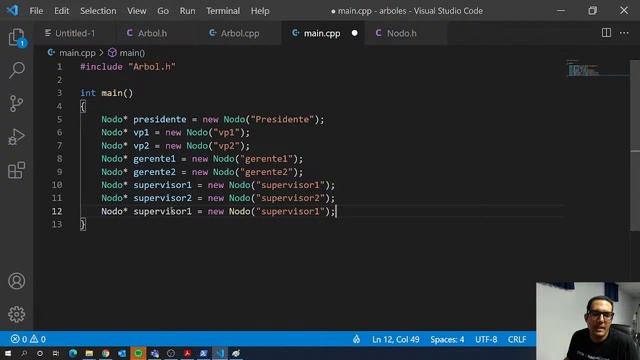Open Outlook from the taskbar
Screen dimensions: 640x360
point(122,353)
